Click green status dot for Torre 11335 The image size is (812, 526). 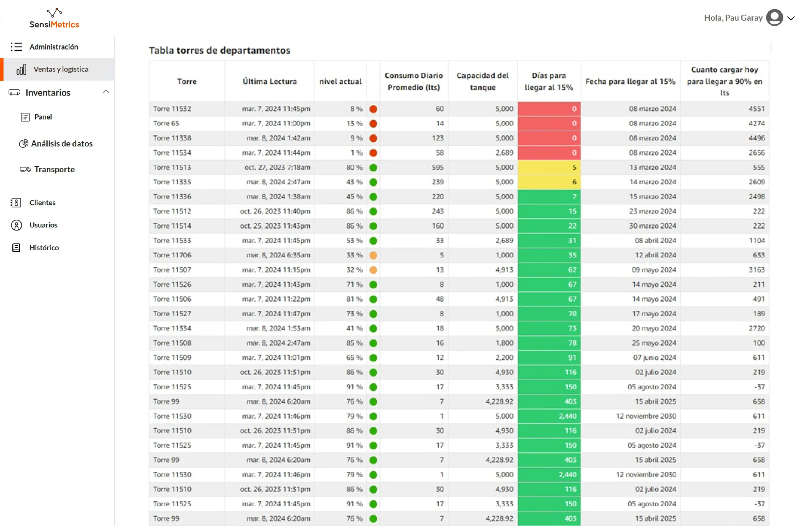point(373,182)
